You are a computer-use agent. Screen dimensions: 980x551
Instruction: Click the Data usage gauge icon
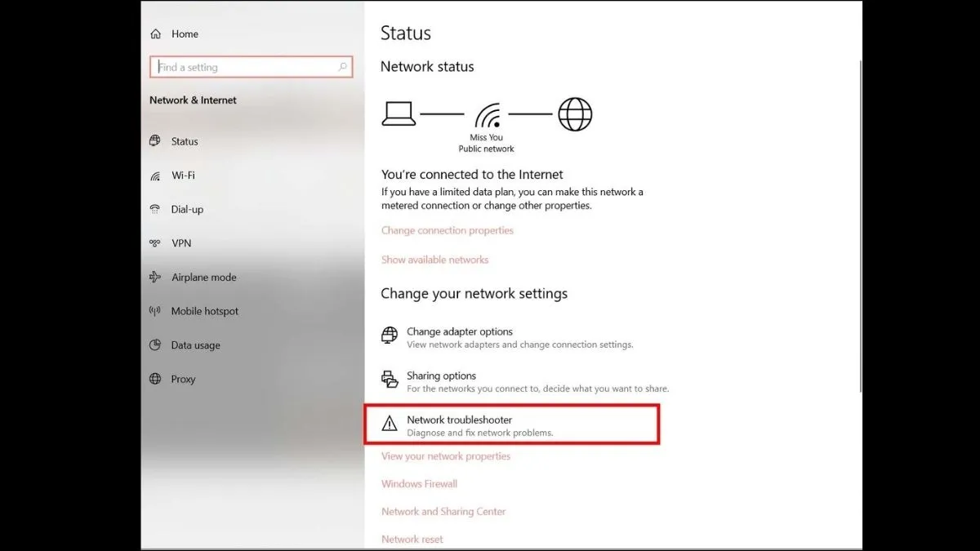[156, 345]
